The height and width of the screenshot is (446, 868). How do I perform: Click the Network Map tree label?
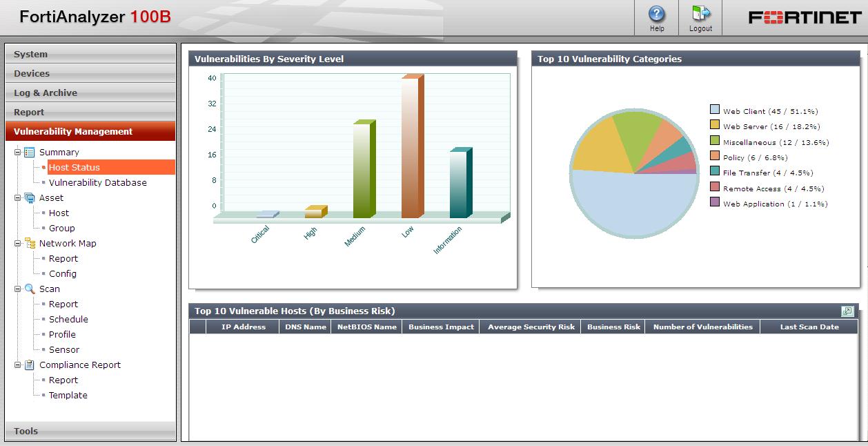(68, 243)
